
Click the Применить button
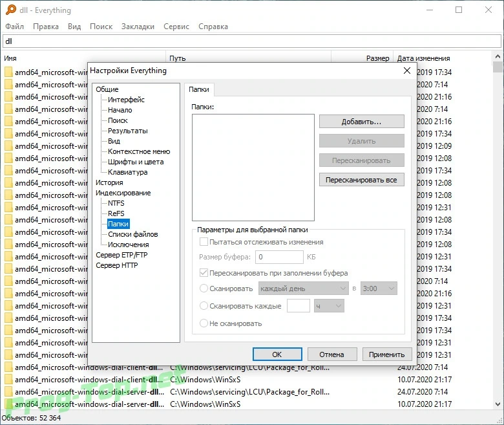point(386,354)
